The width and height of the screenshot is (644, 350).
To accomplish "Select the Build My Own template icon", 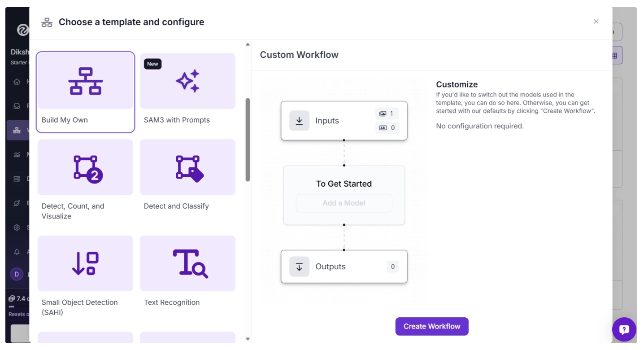I will click(85, 81).
